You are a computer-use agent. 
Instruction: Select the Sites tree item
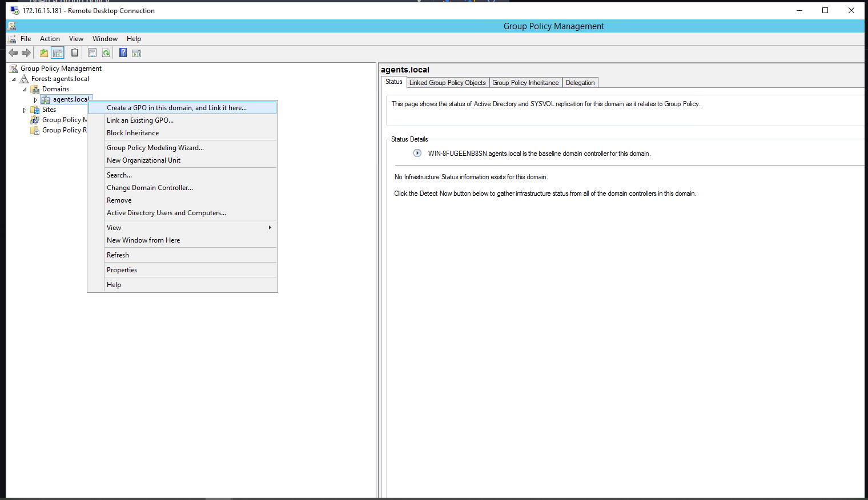pos(49,110)
